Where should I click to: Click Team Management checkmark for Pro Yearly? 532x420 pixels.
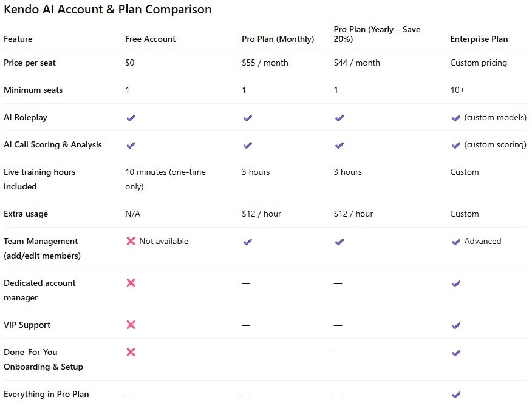click(x=339, y=242)
